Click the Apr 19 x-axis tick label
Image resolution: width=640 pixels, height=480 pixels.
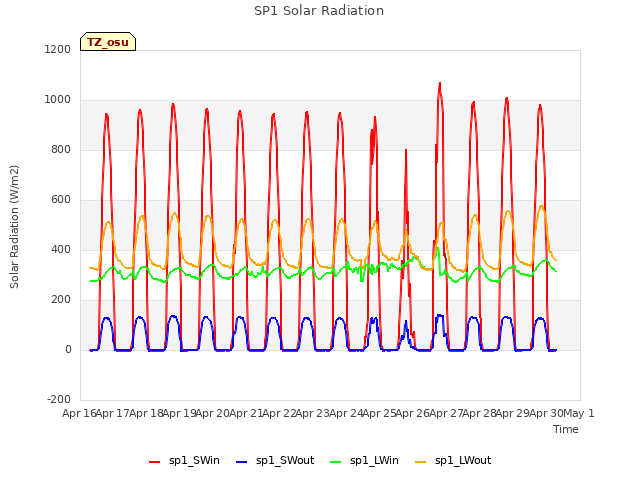[179, 413]
